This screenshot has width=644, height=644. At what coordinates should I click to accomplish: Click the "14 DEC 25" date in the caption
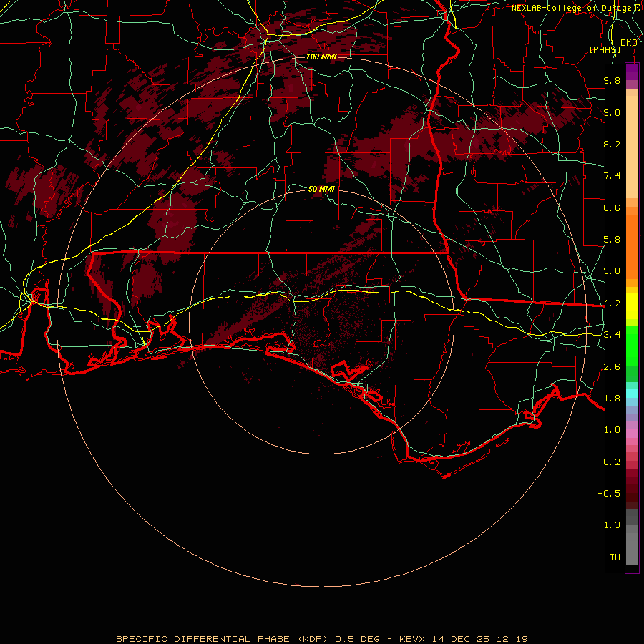pos(462,639)
